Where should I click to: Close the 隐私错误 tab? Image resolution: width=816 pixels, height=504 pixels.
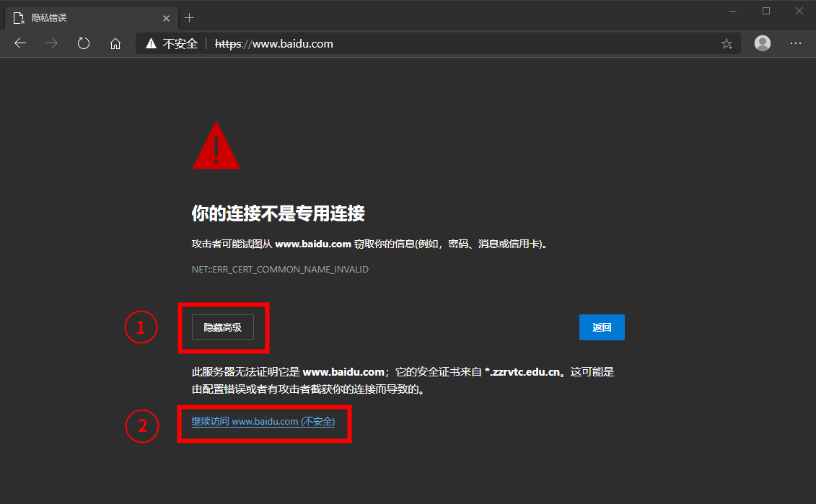pyautogui.click(x=166, y=17)
